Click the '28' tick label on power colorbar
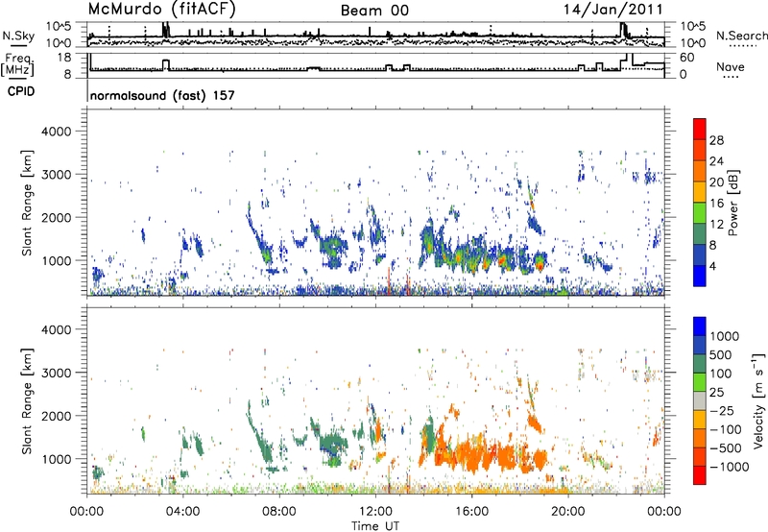Image resolution: width=768 pixels, height=532 pixels. click(716, 140)
